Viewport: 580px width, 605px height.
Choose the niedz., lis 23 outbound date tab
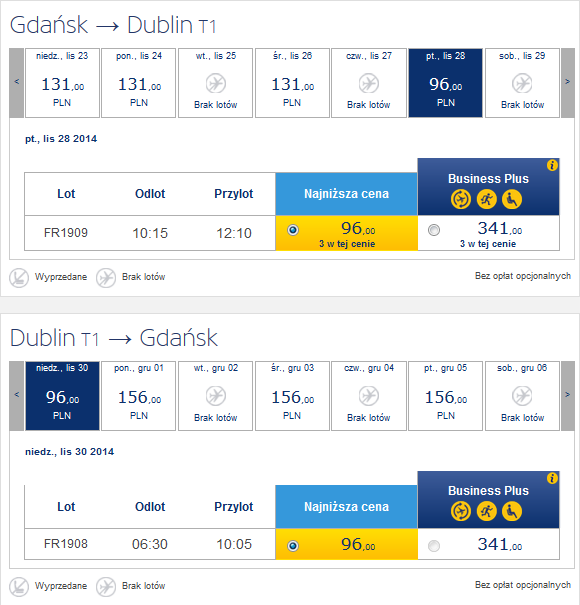point(62,83)
